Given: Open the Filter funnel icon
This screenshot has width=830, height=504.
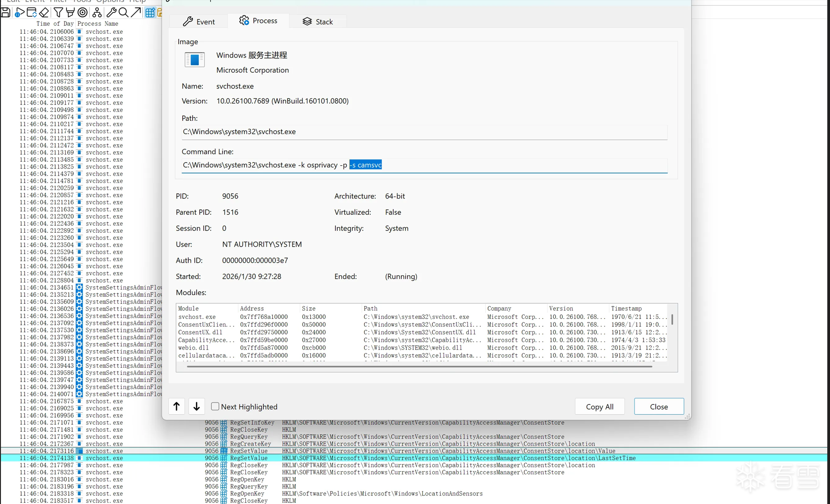Looking at the screenshot, I should tap(58, 13).
